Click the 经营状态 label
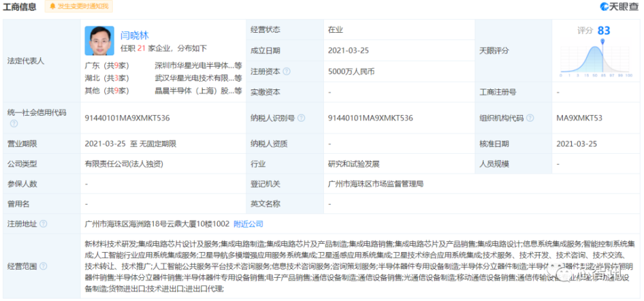 tap(265, 30)
